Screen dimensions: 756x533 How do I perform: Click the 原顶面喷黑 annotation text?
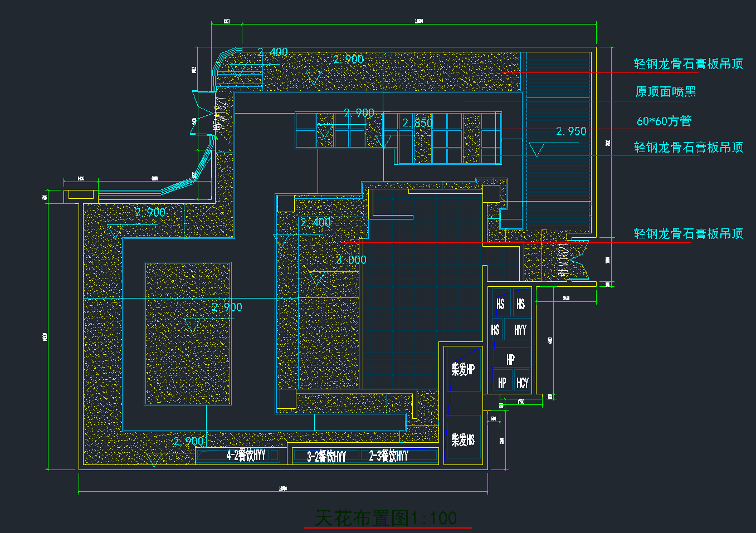click(x=666, y=92)
